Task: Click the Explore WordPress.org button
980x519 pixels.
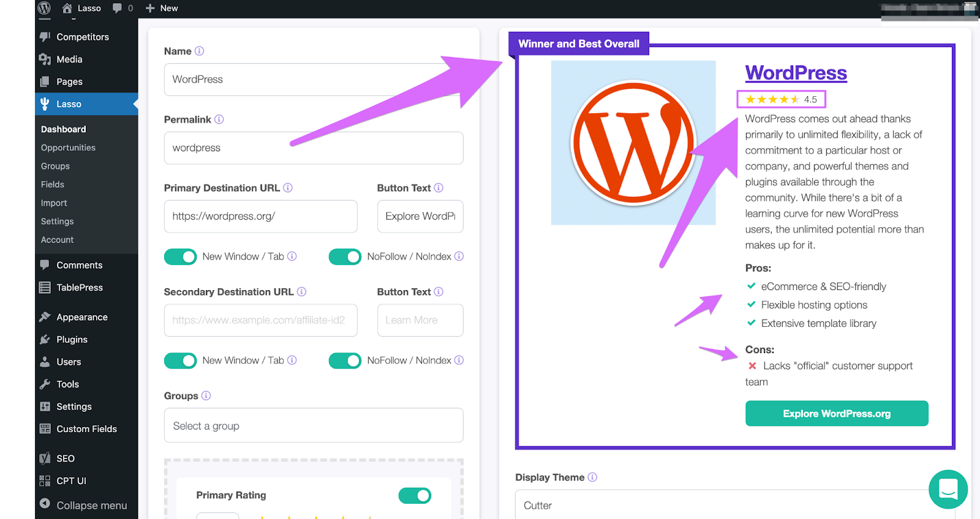Action: point(837,414)
